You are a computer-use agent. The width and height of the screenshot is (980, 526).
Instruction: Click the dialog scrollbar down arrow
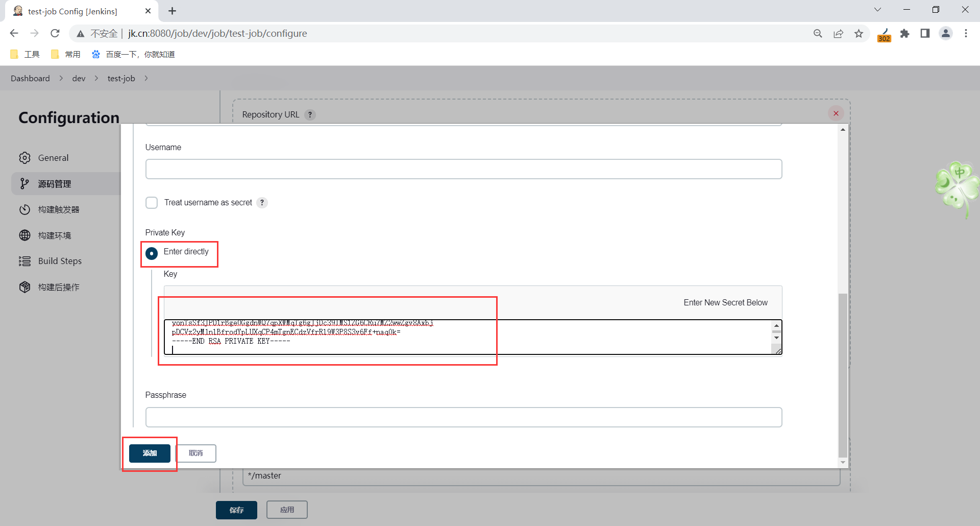coord(843,463)
